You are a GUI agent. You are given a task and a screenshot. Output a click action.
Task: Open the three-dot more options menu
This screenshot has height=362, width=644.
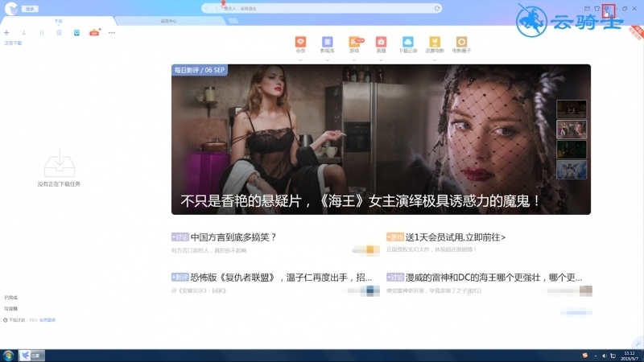[x=112, y=32]
